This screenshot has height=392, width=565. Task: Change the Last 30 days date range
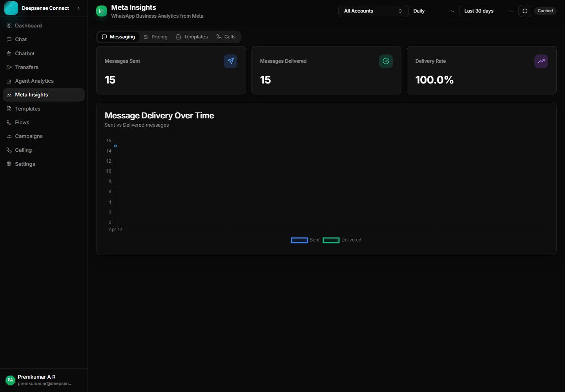pyautogui.click(x=488, y=11)
